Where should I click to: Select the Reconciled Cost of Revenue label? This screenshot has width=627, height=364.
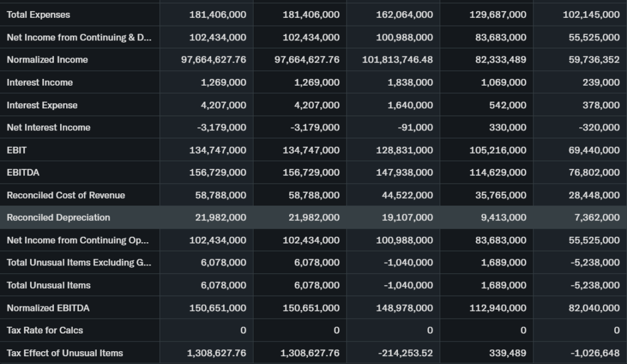coord(66,195)
